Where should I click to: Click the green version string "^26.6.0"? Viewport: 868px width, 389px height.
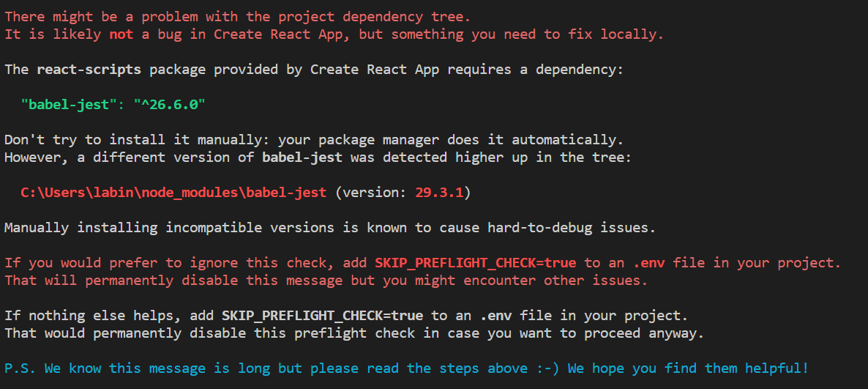coord(169,105)
